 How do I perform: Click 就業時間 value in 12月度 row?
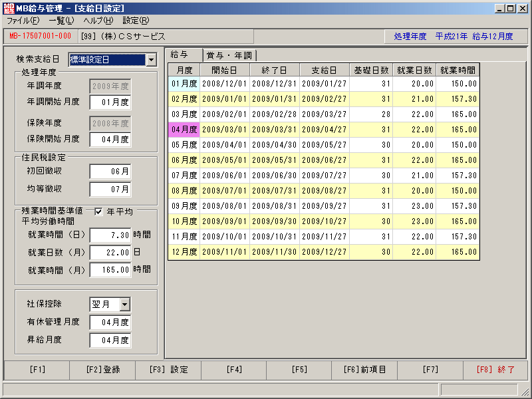point(458,252)
